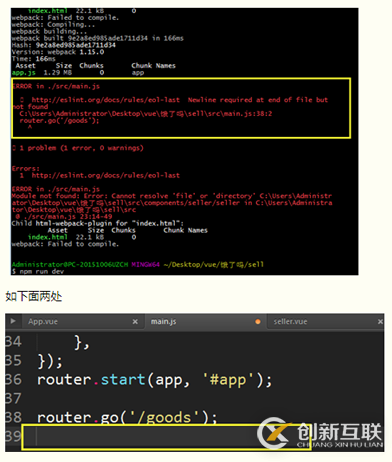Place cursor on empty line 39
This screenshot has height=462, width=392.
point(167,437)
